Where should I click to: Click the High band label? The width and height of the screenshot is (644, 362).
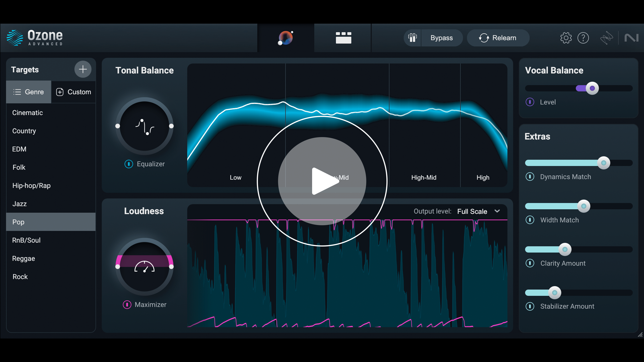(x=483, y=178)
